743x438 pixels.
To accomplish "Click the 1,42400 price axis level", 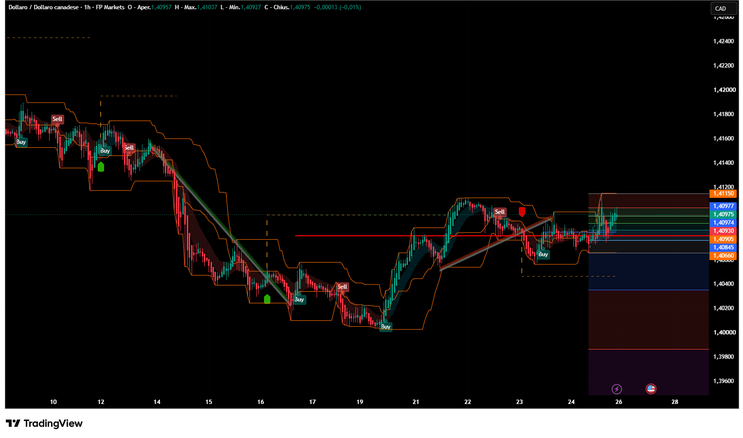I will click(725, 41).
